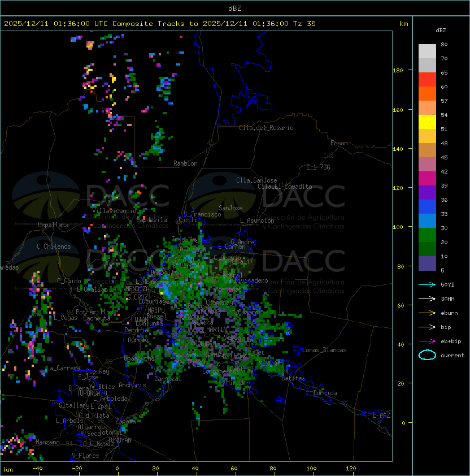Click the 'Anchoris' map label
This screenshot has height=476, width=470.
coord(132,385)
